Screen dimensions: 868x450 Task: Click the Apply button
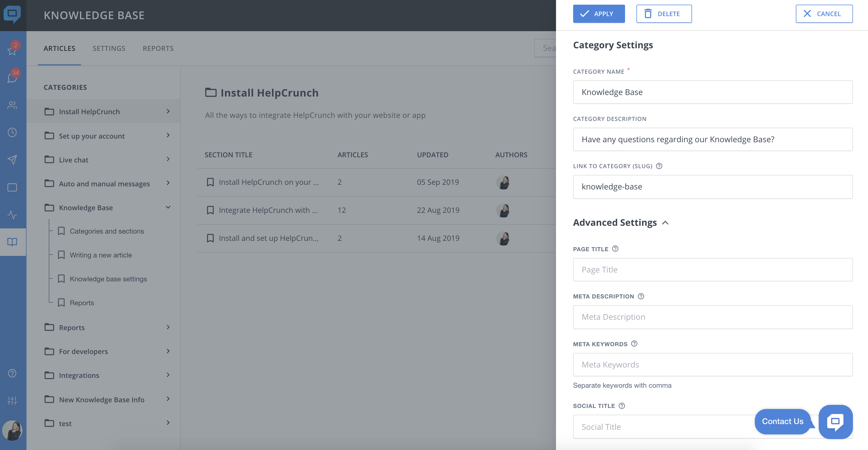point(599,14)
